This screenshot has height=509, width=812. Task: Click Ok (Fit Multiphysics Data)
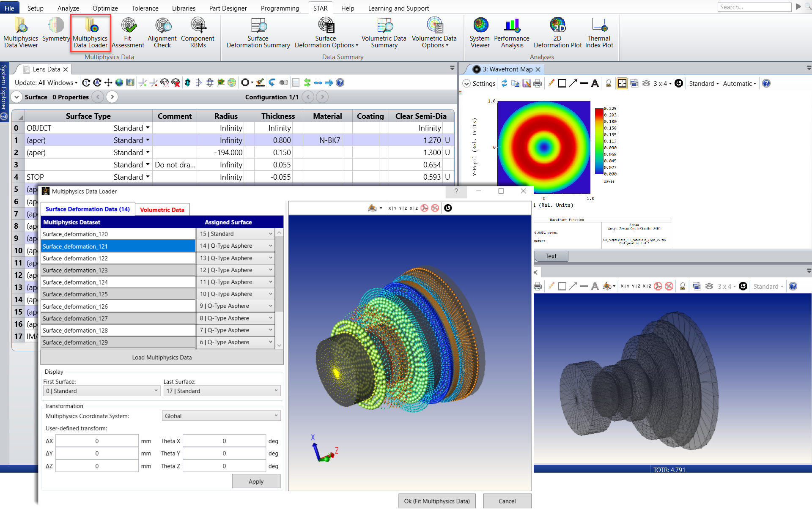click(437, 501)
